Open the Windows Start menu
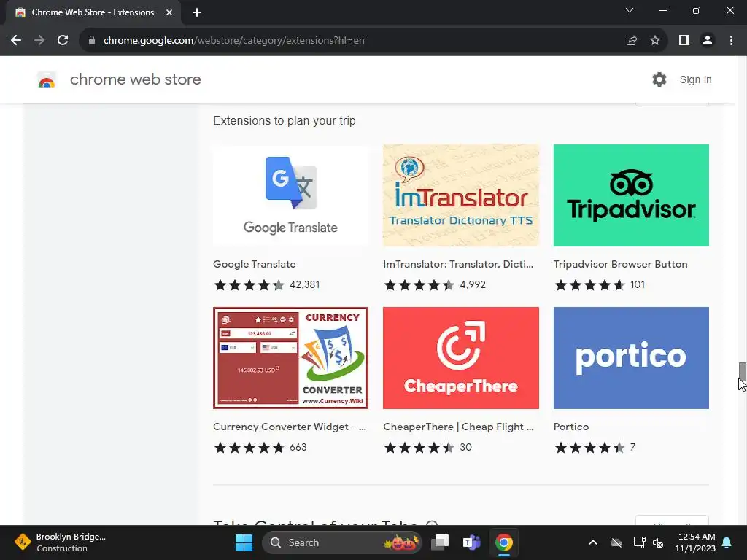This screenshot has height=560, width=747. (244, 542)
